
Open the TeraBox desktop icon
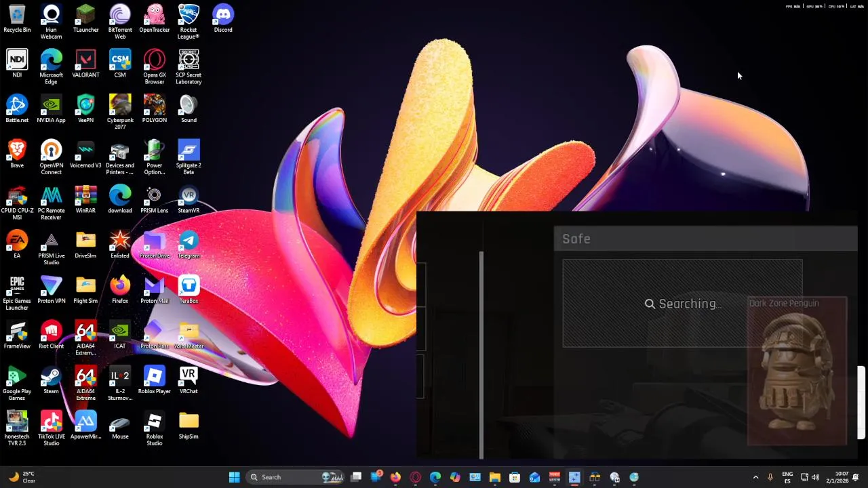coord(189,290)
